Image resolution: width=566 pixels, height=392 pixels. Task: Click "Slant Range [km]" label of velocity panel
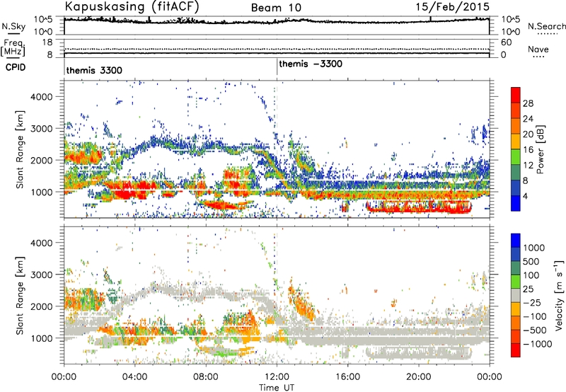click(20, 296)
